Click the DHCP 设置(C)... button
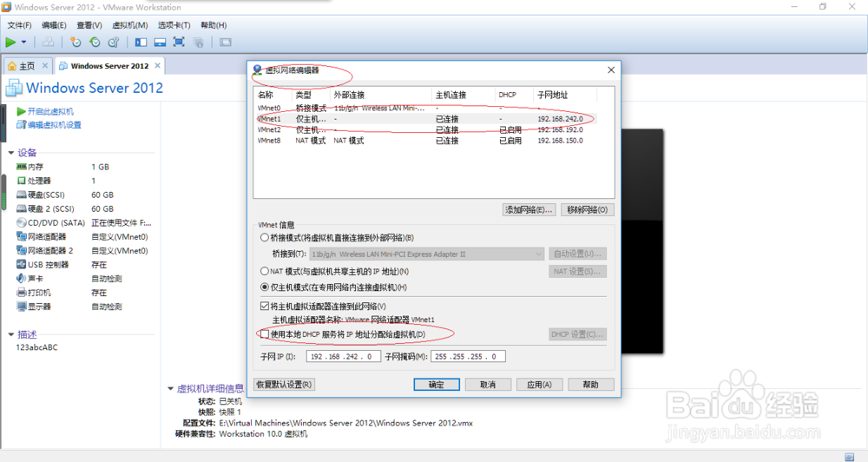 pyautogui.click(x=577, y=334)
